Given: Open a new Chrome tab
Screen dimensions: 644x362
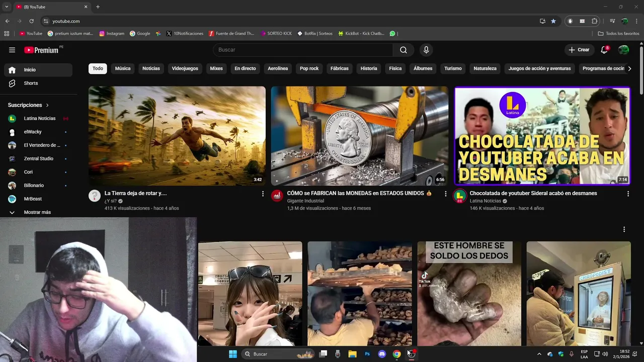Looking at the screenshot, I should (98, 7).
